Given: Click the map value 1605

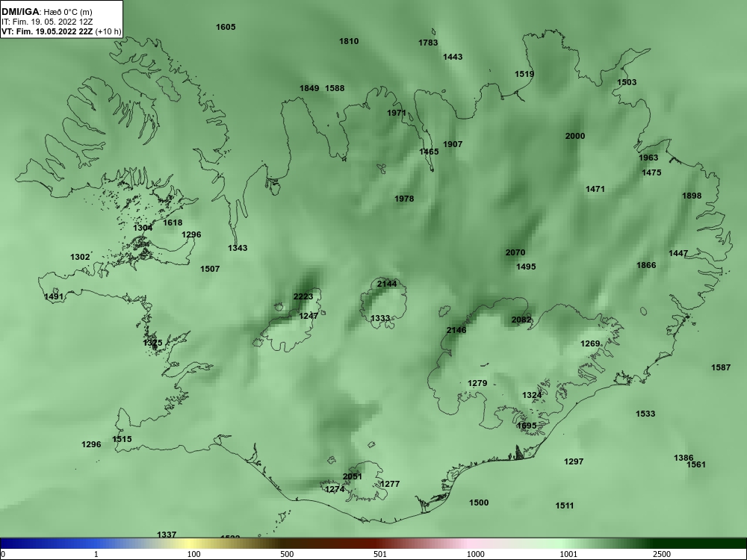Looking at the screenshot, I should coord(226,27).
